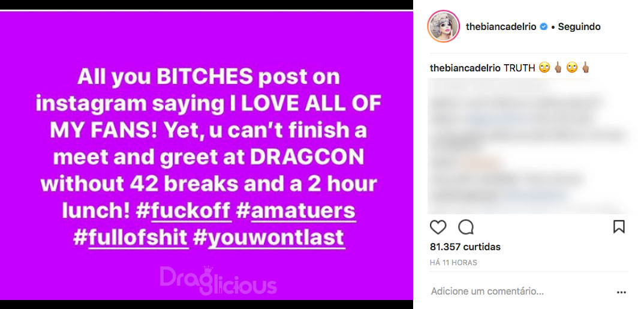
Task: Open comments via the speech bubble icon
Action: coord(466,227)
